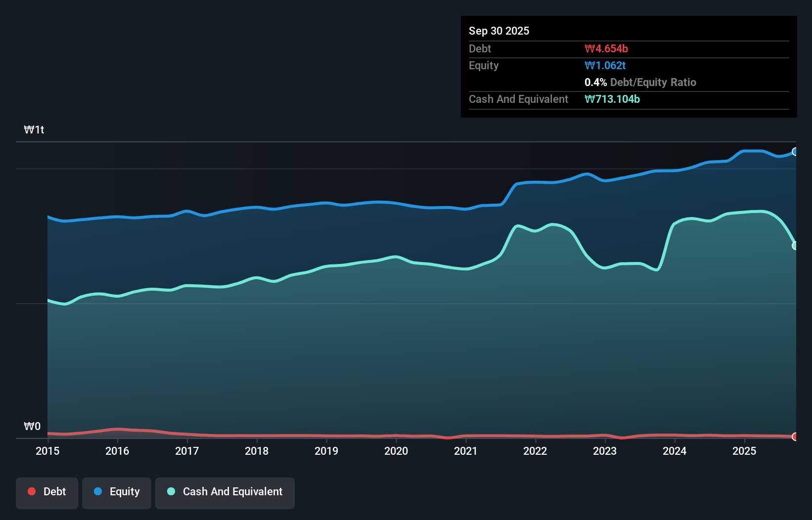Select the Debt endpoint marker near the axis

click(795, 437)
